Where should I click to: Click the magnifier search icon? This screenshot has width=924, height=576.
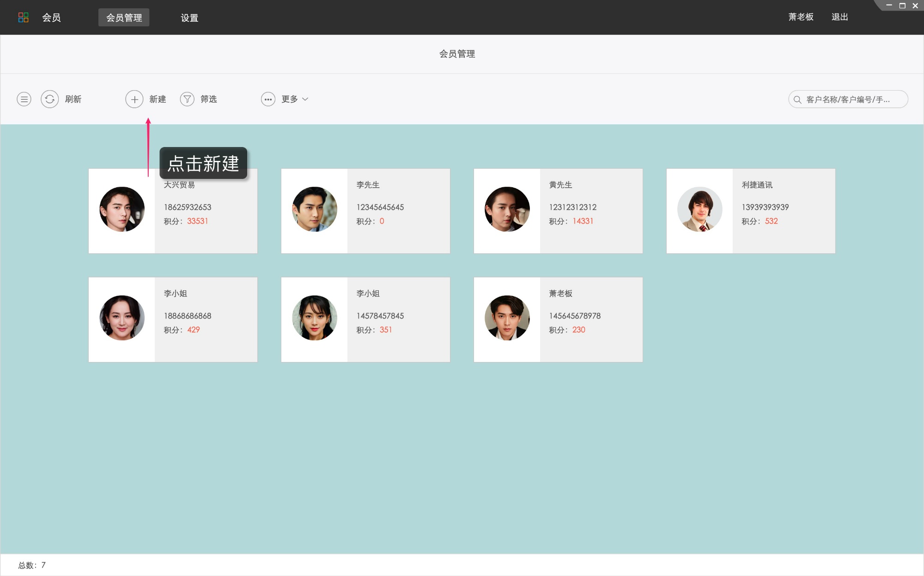pos(797,99)
